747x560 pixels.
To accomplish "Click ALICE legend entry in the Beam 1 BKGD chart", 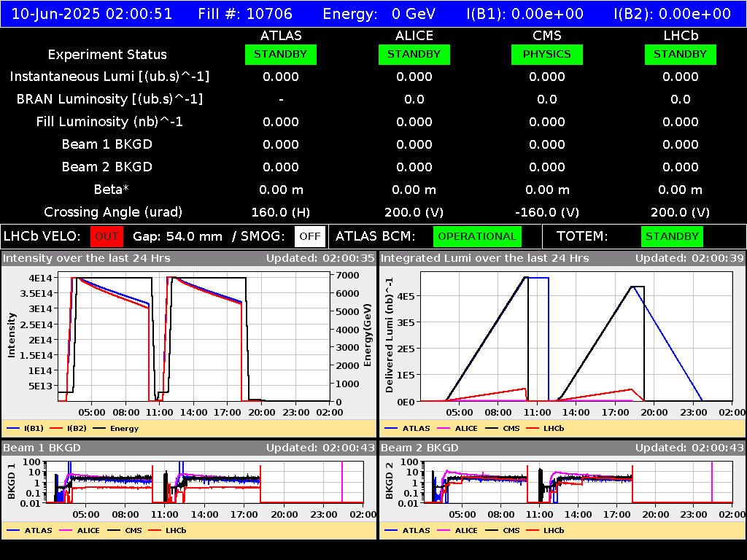I will (x=79, y=531).
